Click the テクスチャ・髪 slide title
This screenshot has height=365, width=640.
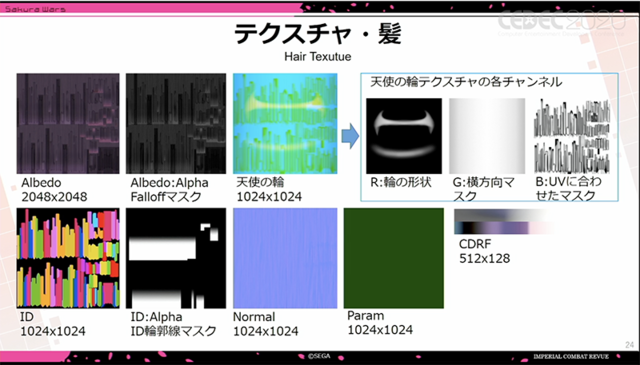(318, 34)
